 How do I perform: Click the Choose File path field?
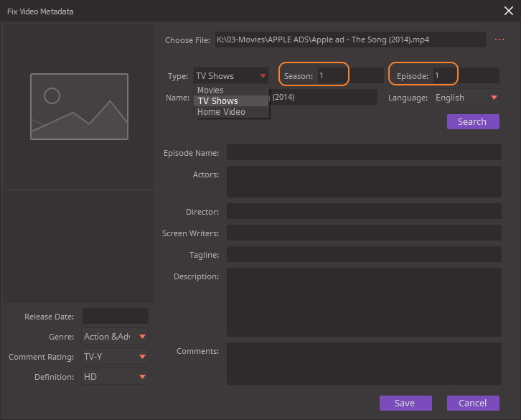pos(350,39)
